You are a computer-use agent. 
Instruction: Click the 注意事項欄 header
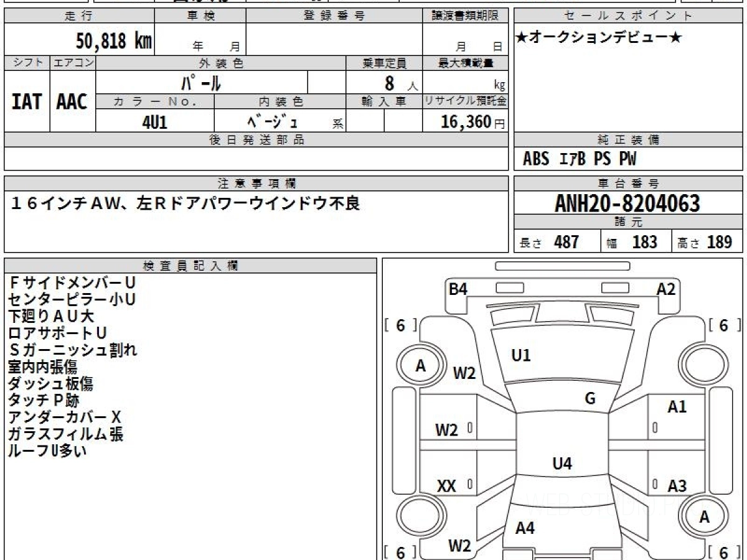point(256,184)
